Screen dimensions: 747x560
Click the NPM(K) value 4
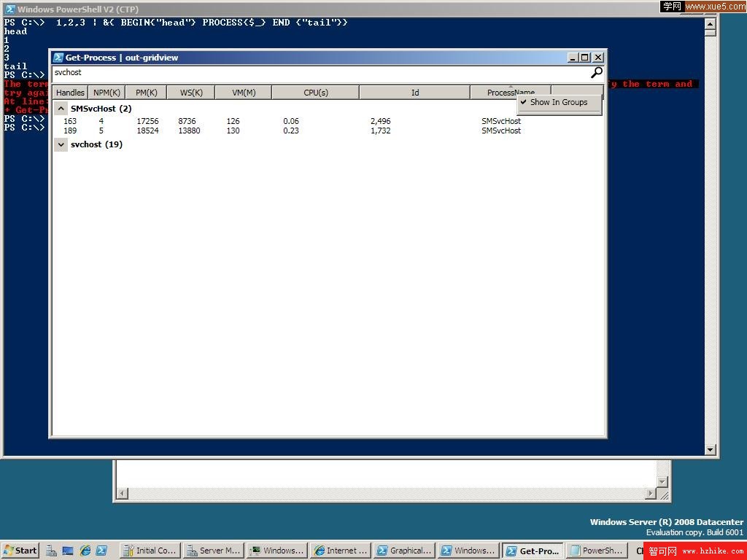point(101,121)
